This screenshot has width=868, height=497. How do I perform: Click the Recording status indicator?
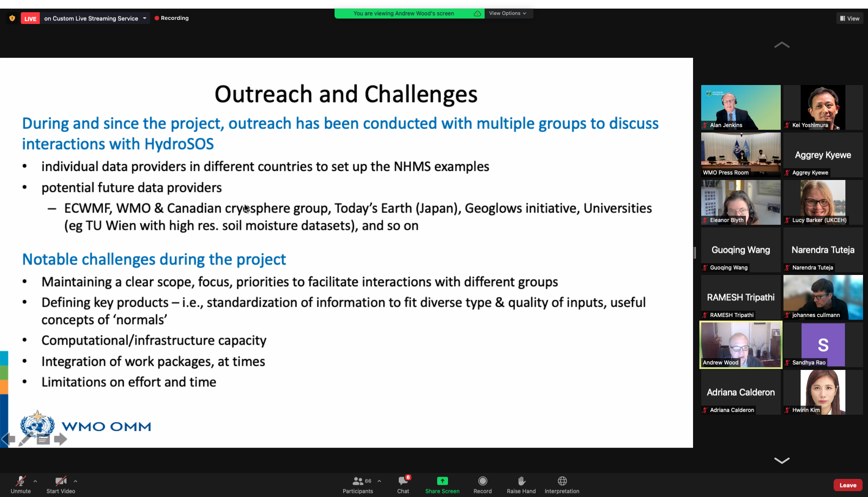click(171, 18)
